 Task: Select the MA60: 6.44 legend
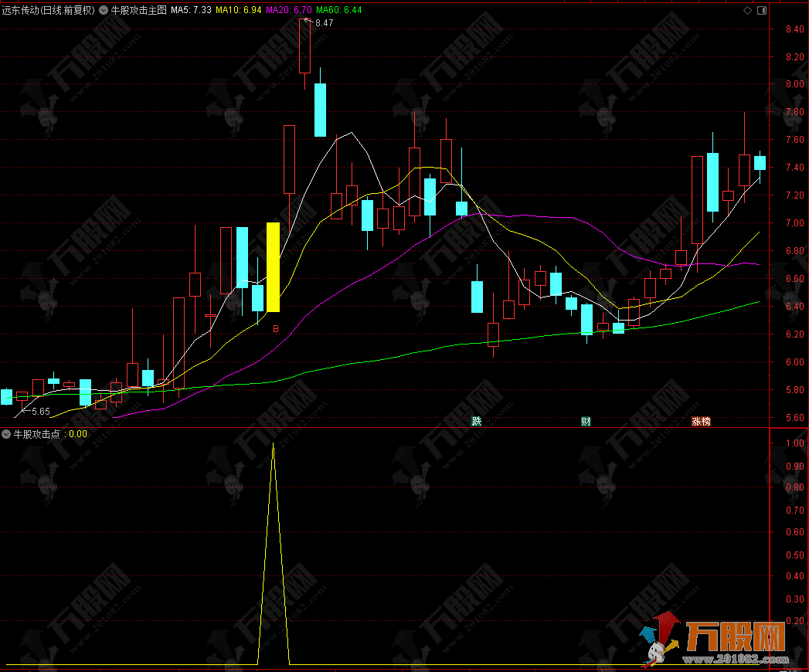click(x=338, y=10)
